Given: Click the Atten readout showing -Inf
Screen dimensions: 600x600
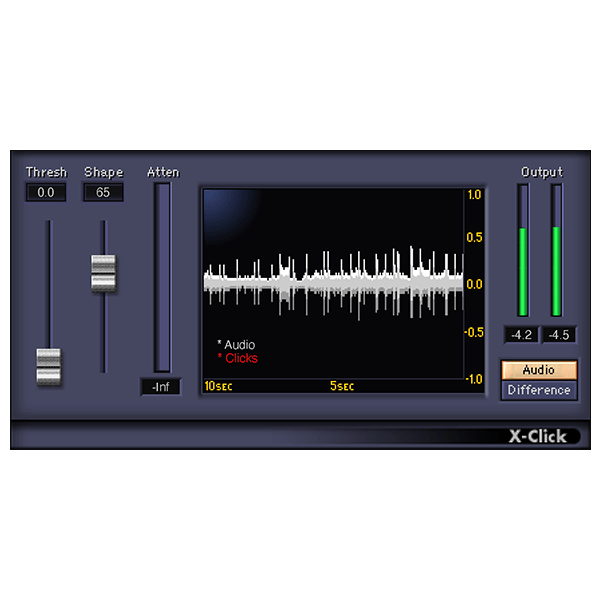Looking at the screenshot, I should (x=161, y=387).
